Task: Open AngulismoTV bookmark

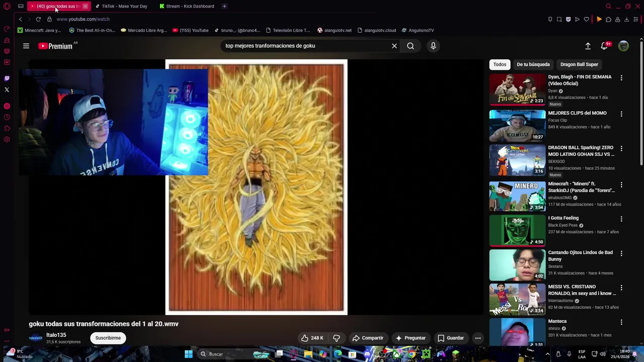Action: pos(418,30)
